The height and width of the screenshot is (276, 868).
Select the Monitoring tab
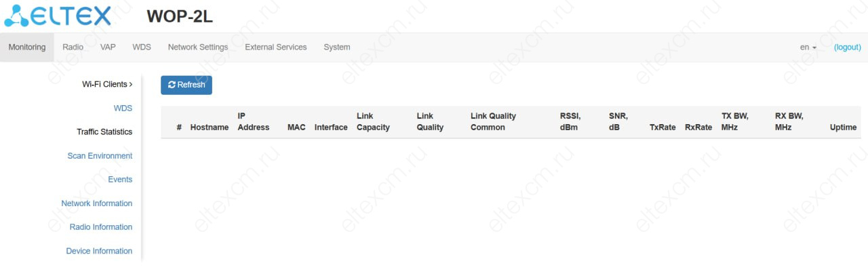pyautogui.click(x=27, y=47)
